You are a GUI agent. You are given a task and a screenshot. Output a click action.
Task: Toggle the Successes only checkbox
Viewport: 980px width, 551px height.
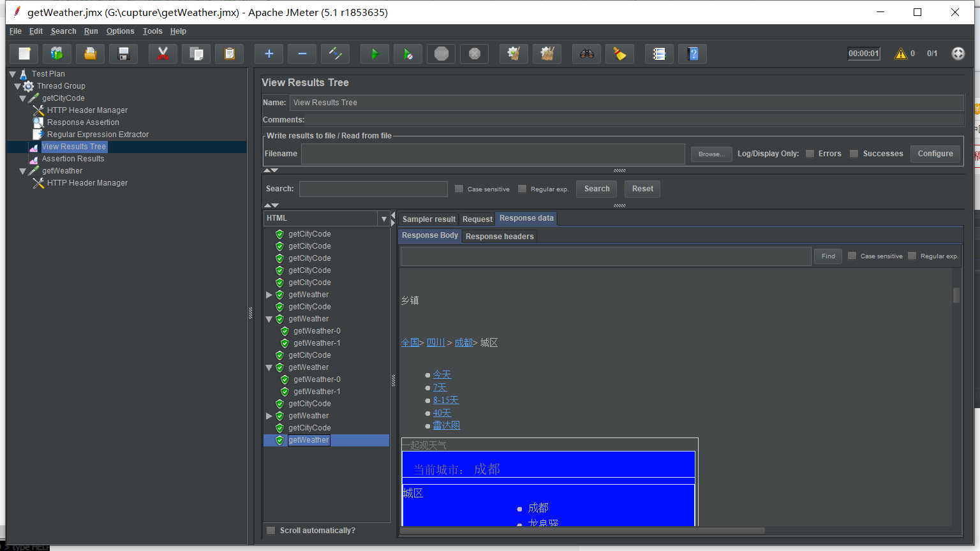click(x=854, y=154)
